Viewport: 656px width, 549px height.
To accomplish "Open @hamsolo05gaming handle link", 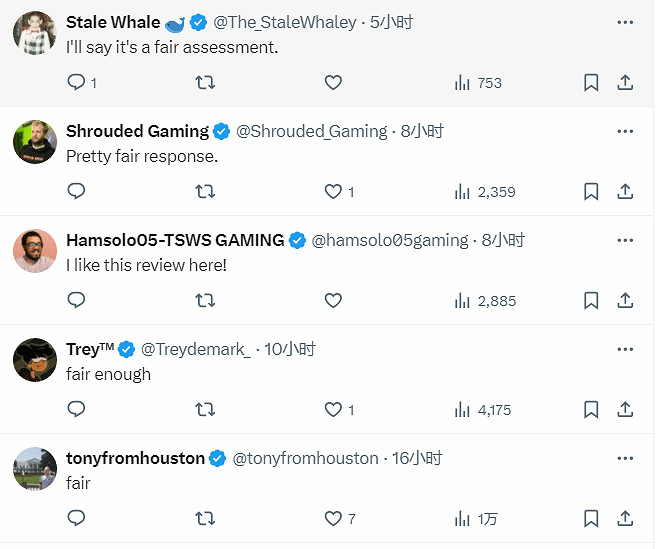I will 390,240.
